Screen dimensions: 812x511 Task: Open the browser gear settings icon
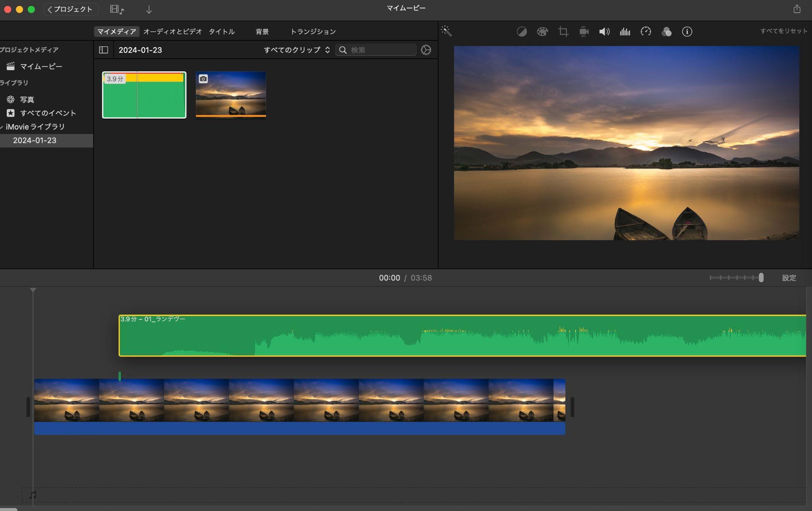click(x=426, y=50)
